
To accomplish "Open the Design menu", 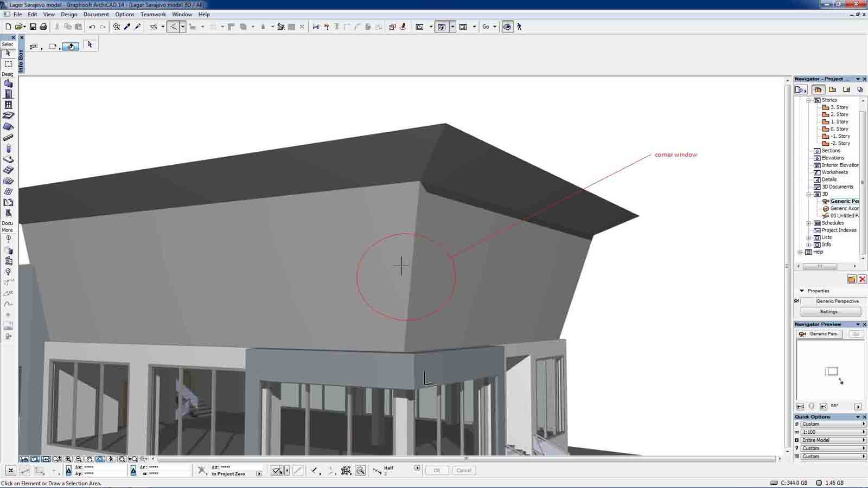I will tap(68, 15).
